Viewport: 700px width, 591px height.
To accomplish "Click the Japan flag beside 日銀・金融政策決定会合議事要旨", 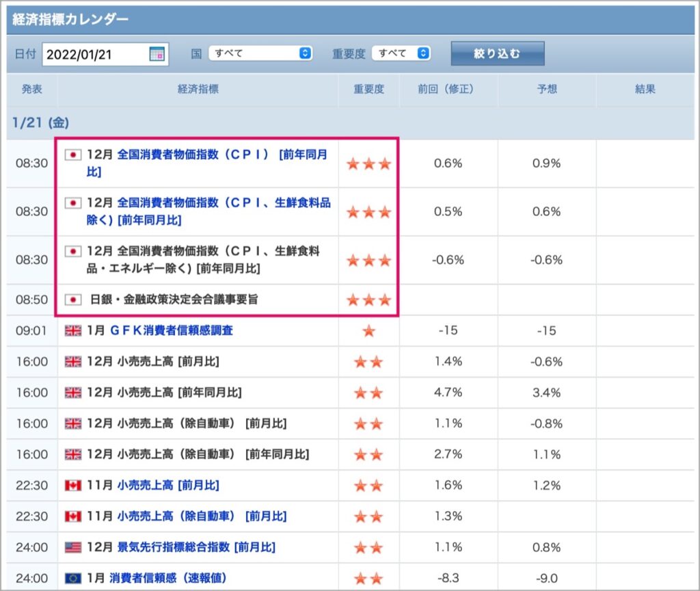I will coord(72,300).
